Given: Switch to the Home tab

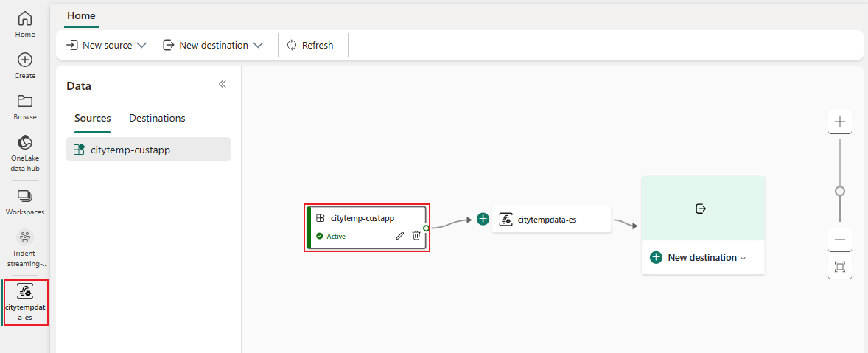Looking at the screenshot, I should pyautogui.click(x=81, y=16).
